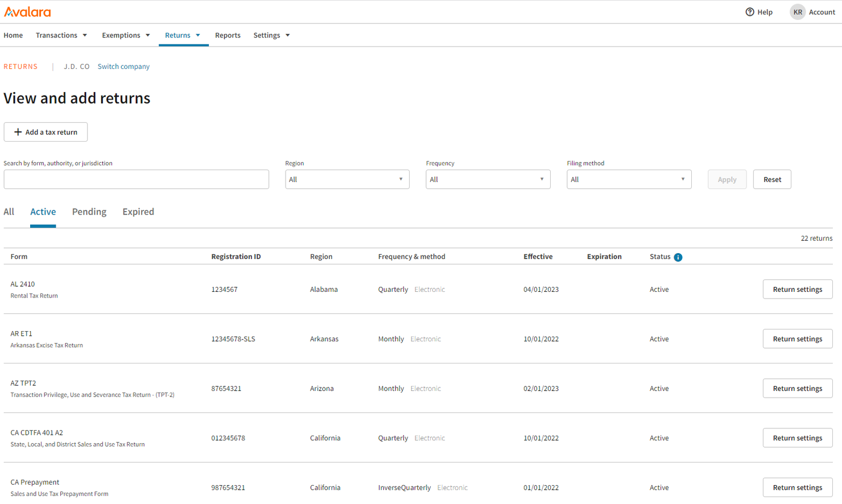Click the Avalara logo
The height and width of the screenshot is (504, 842).
27,11
